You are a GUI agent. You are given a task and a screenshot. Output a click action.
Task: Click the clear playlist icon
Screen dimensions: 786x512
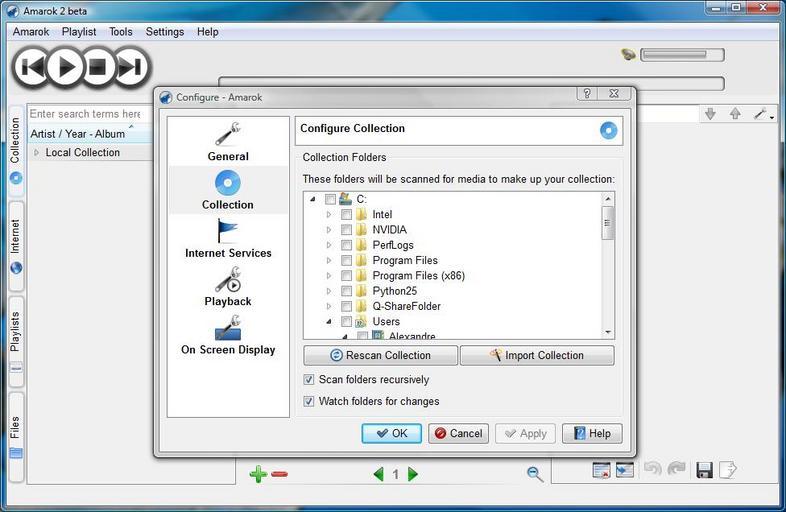click(x=601, y=470)
